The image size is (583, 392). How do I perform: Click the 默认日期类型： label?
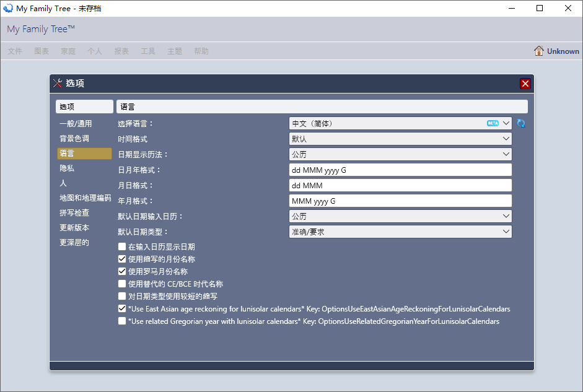click(x=142, y=232)
